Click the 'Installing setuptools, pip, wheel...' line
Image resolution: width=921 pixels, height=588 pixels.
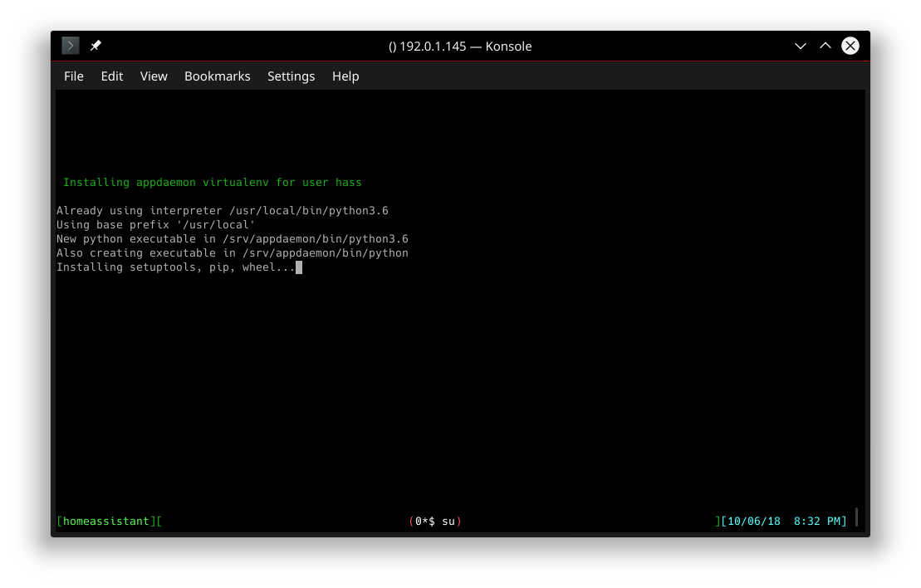[175, 267]
